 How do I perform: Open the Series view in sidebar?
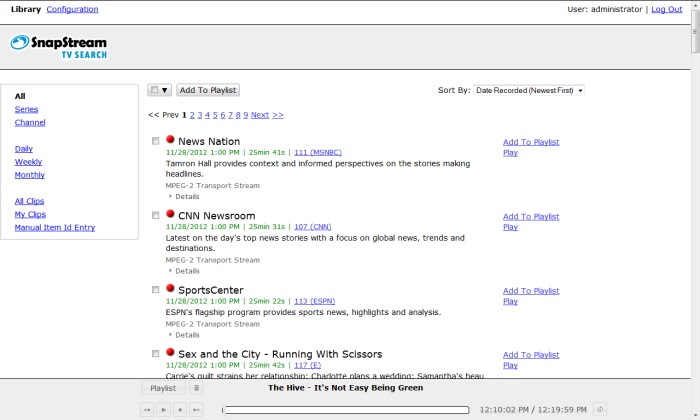point(26,109)
